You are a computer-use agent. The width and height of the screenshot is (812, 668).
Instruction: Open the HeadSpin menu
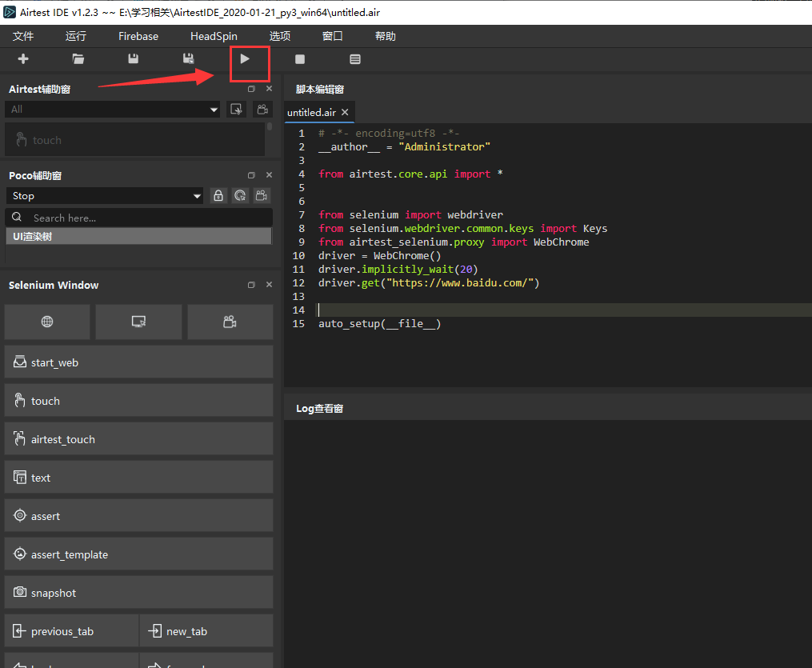[214, 36]
